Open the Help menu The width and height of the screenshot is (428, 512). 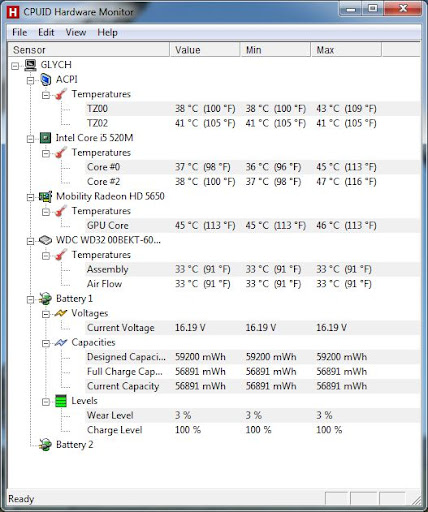tap(107, 32)
